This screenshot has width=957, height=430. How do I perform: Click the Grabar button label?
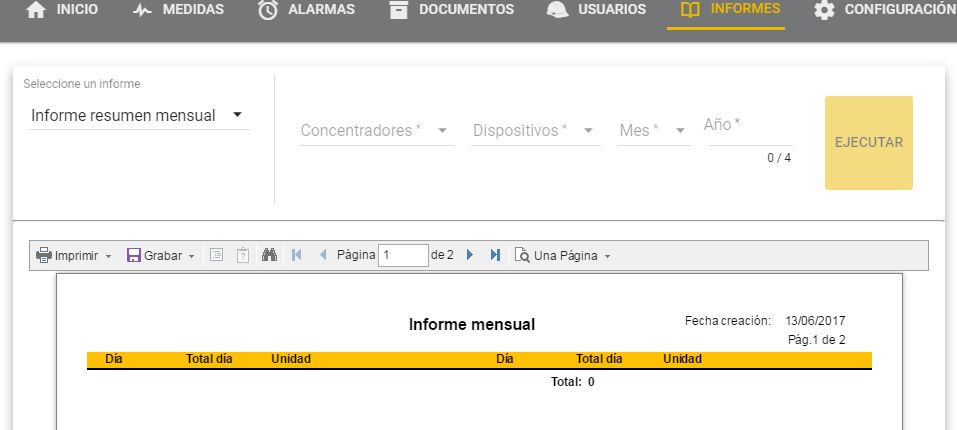pyautogui.click(x=163, y=256)
